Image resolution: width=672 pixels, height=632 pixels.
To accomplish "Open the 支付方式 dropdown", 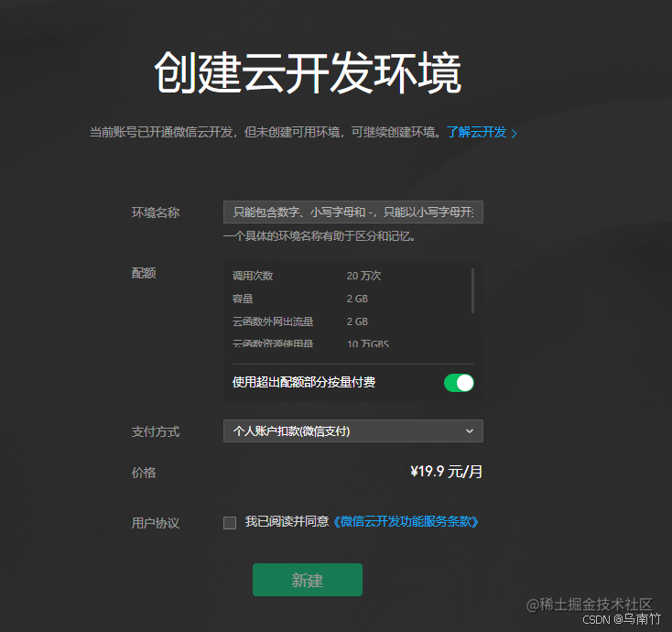I will click(353, 430).
